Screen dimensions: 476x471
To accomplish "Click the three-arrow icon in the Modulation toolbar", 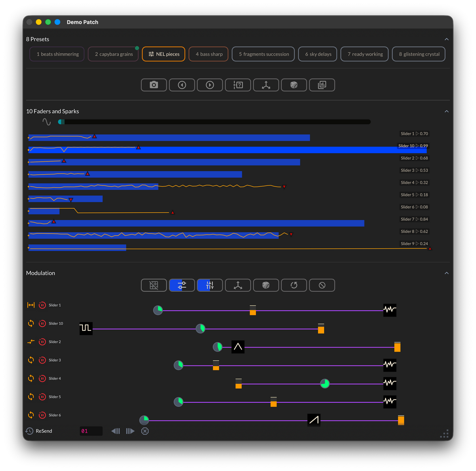I will (x=238, y=285).
